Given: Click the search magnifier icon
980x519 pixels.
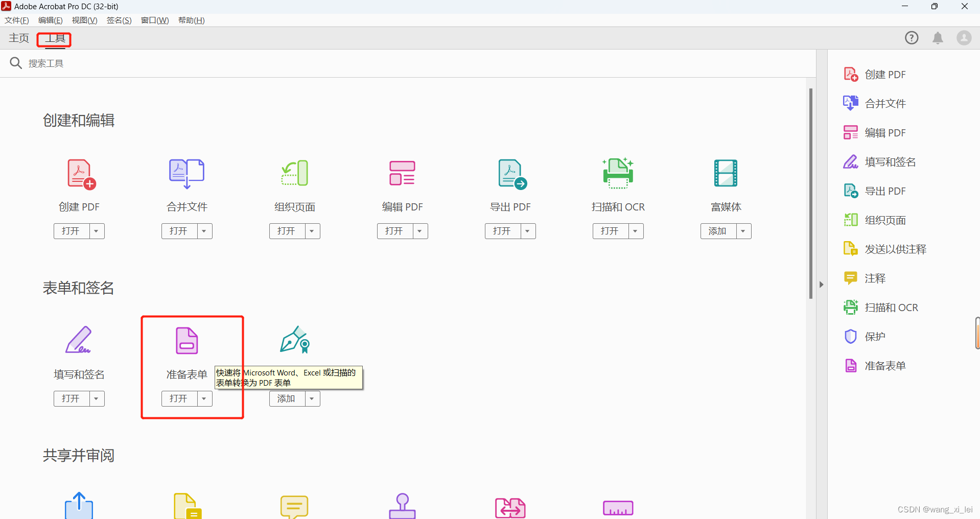Looking at the screenshot, I should point(16,63).
